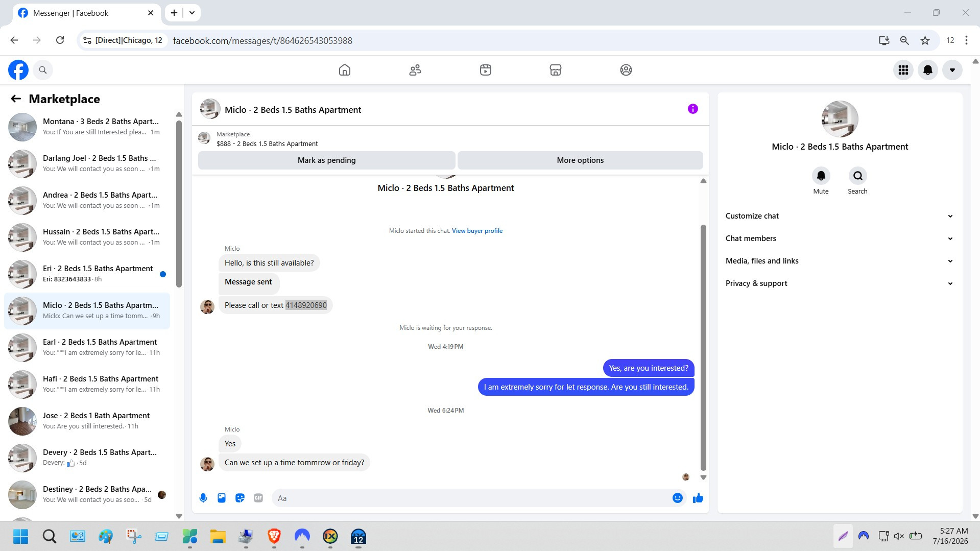Open Montana 3 Beds 2 Baths chat

(x=87, y=127)
